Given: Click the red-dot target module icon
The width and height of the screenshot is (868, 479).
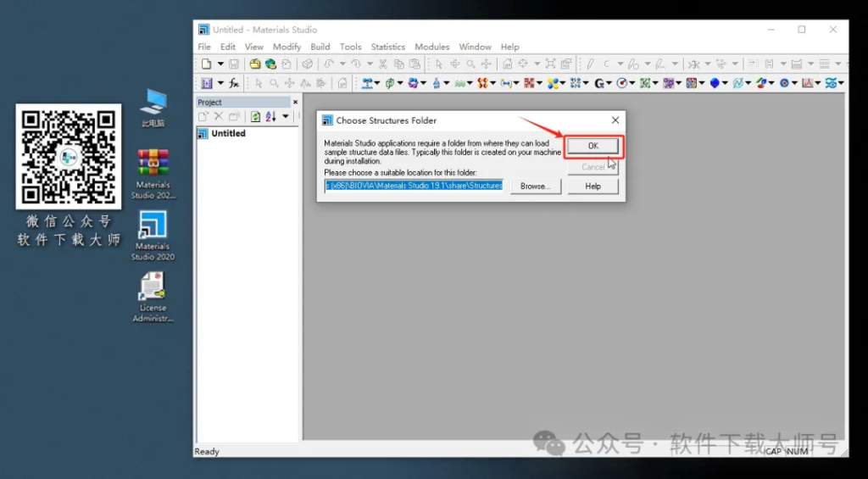Looking at the screenshot, I should [x=622, y=83].
